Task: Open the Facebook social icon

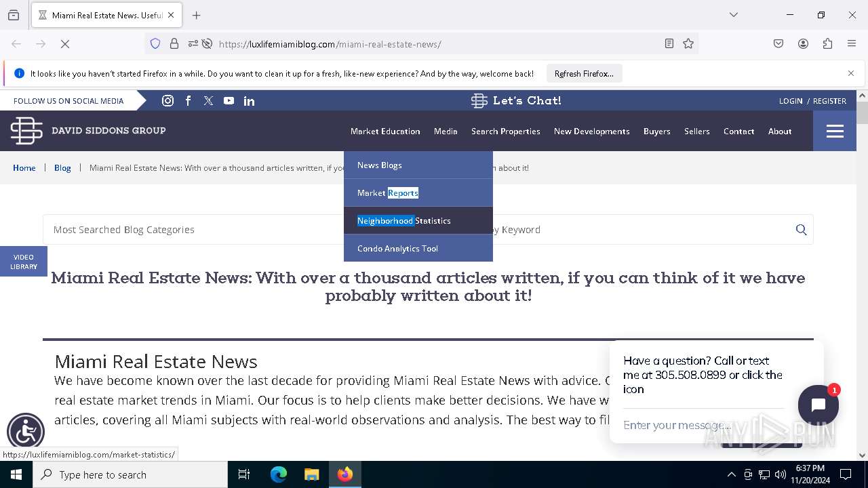Action: [x=188, y=100]
